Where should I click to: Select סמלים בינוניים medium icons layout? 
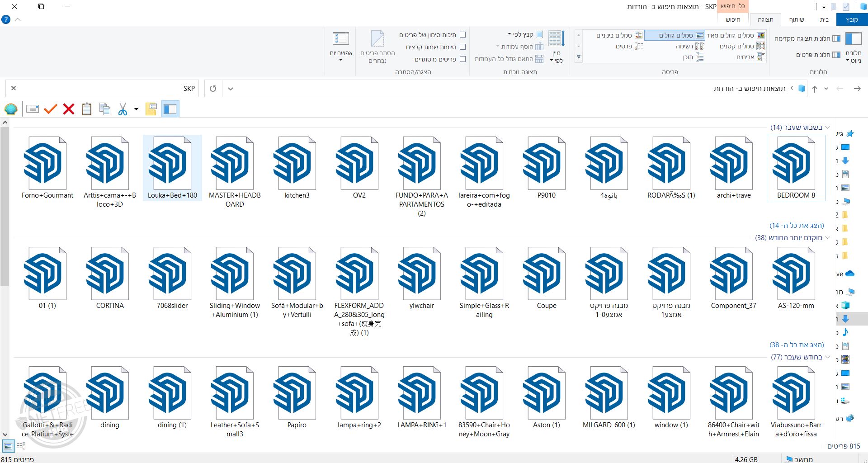point(619,35)
